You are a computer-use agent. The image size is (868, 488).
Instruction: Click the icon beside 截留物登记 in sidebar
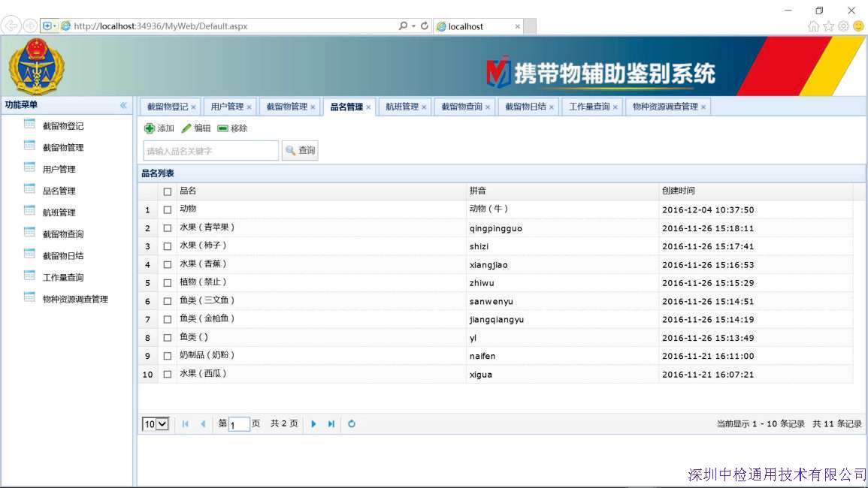coord(29,125)
